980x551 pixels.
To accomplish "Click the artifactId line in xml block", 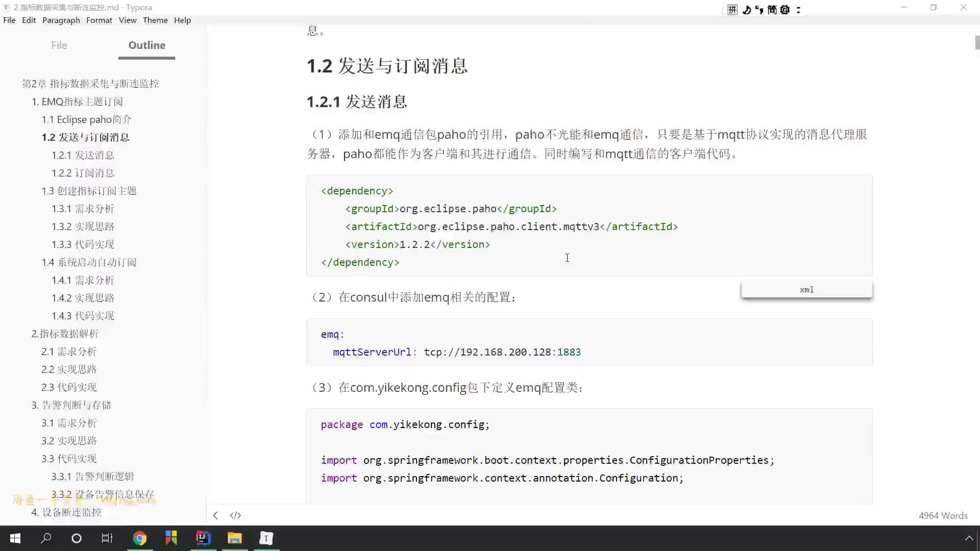I will (511, 227).
